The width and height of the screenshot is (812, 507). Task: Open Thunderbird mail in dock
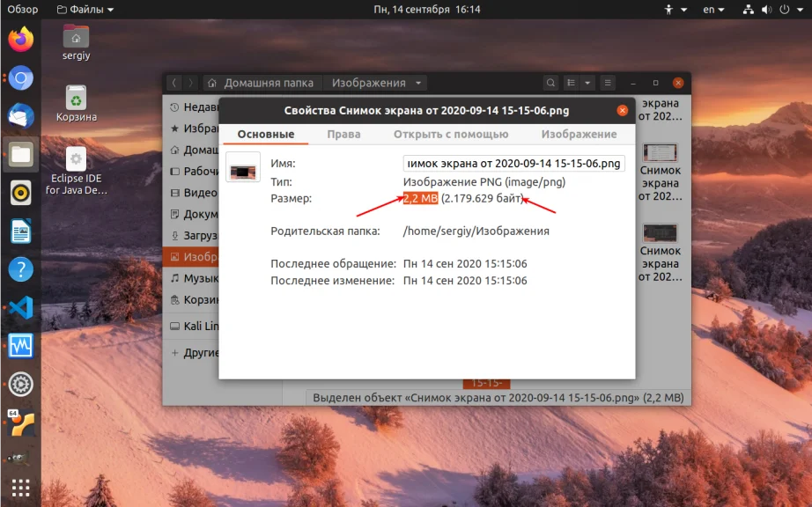click(21, 116)
